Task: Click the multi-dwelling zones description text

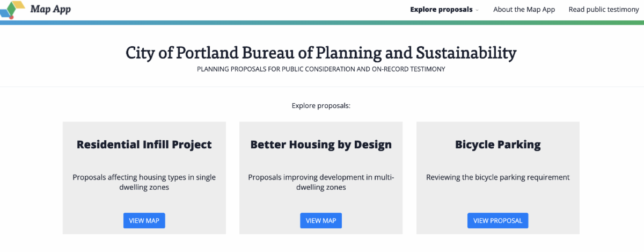Action: (321, 182)
